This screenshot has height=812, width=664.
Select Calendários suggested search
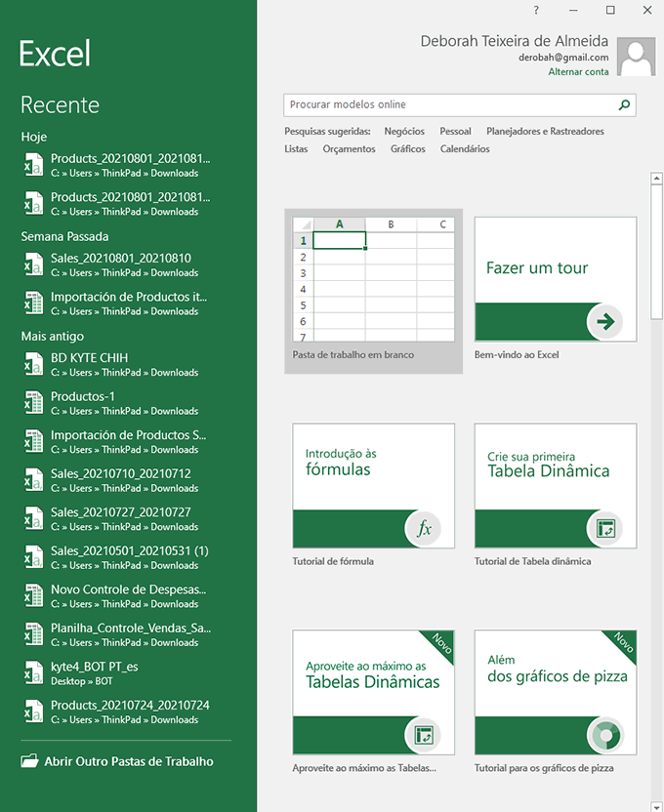(465, 149)
